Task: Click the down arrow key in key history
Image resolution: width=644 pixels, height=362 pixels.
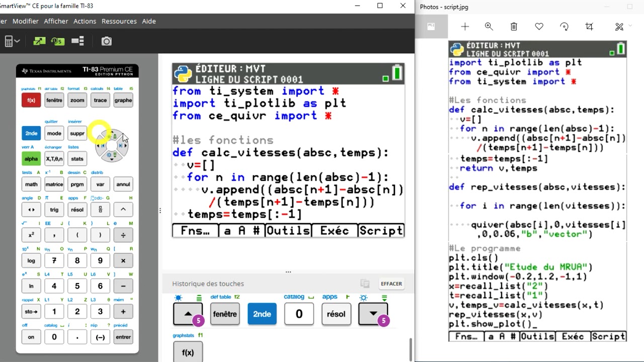Action: click(373, 314)
